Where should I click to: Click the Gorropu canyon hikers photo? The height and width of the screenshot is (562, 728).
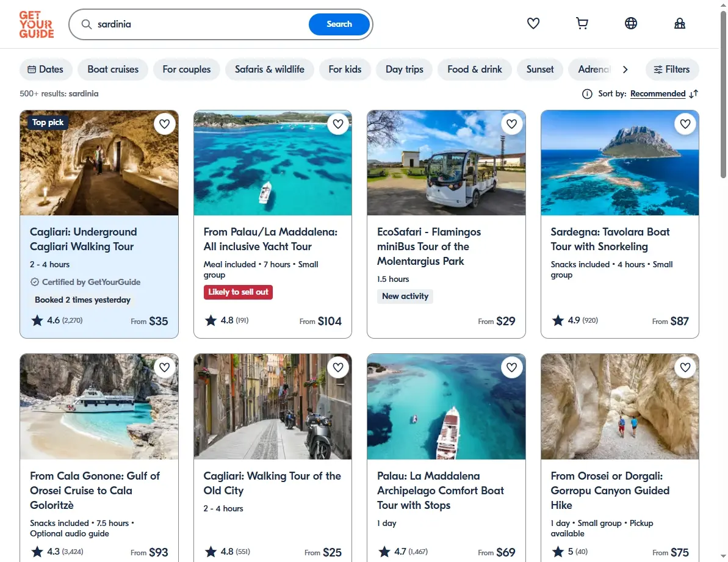tap(620, 406)
